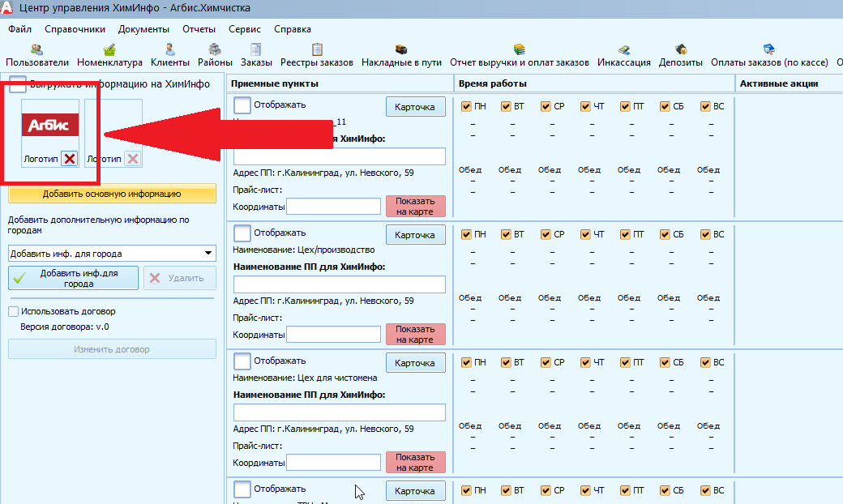Click the Изменить договор button
The width and height of the screenshot is (843, 504).
[x=112, y=349]
